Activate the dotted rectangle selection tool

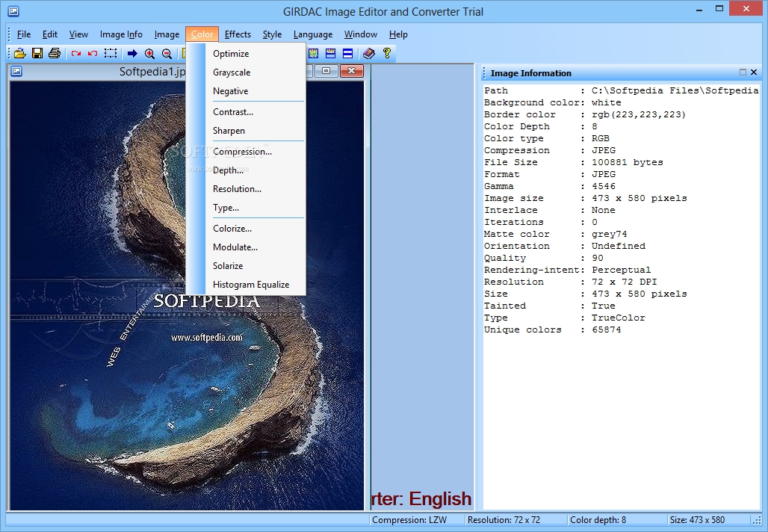pyautogui.click(x=111, y=53)
